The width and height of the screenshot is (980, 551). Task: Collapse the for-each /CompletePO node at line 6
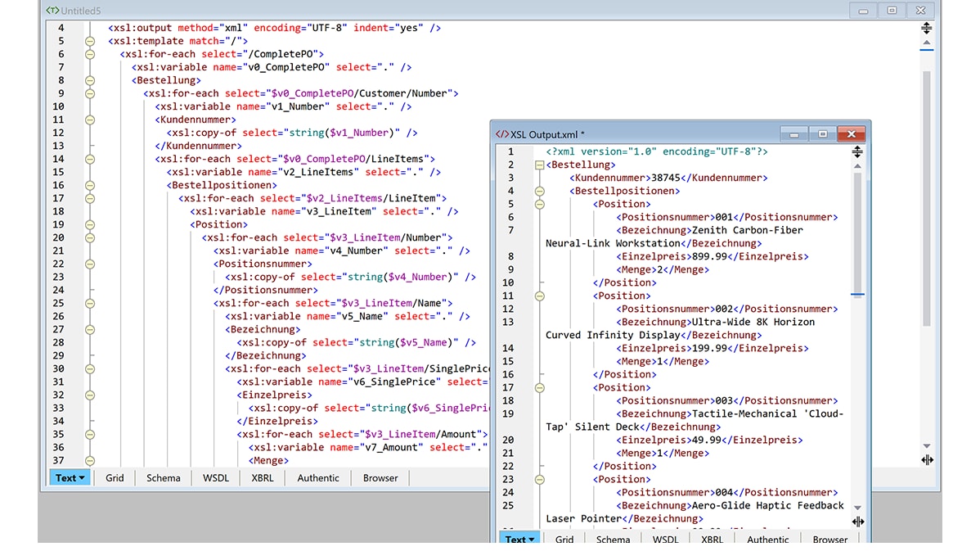pyautogui.click(x=90, y=54)
